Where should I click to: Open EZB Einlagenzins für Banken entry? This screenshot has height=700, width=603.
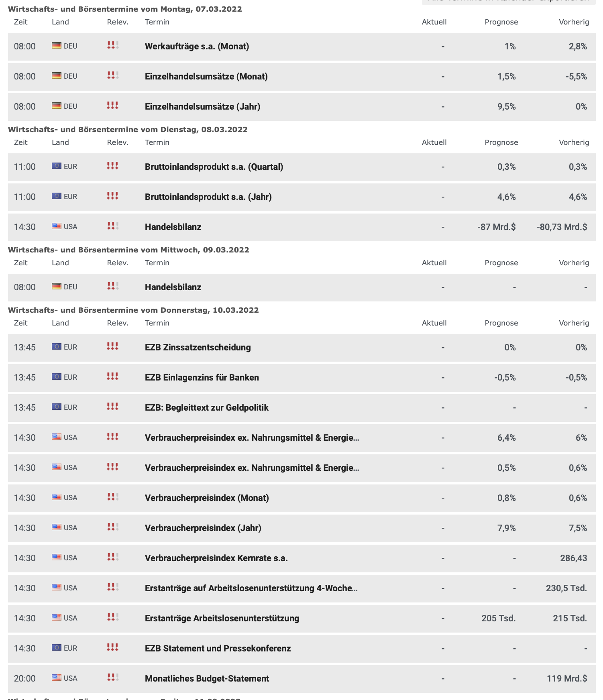point(202,377)
